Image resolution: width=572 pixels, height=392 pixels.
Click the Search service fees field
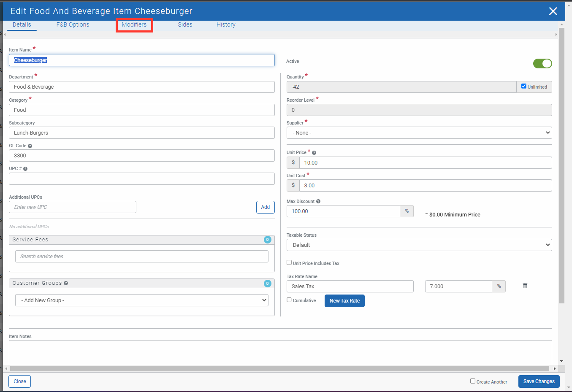[142, 257]
